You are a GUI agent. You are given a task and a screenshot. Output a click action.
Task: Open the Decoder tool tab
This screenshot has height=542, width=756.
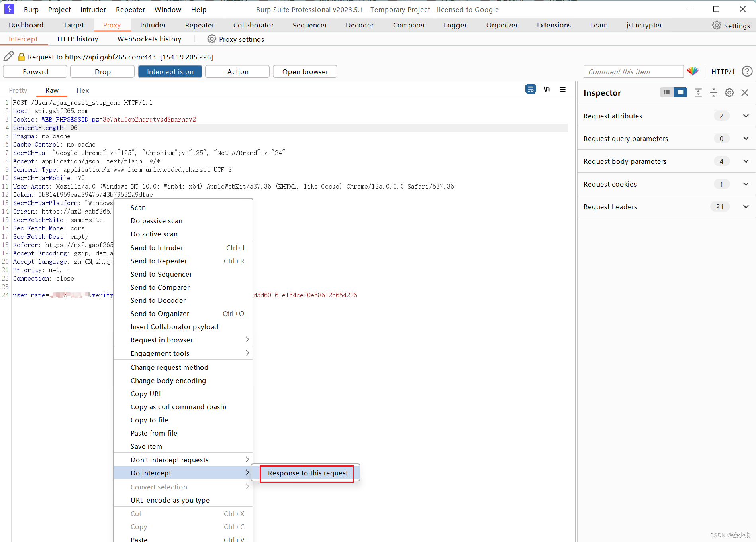tap(360, 25)
